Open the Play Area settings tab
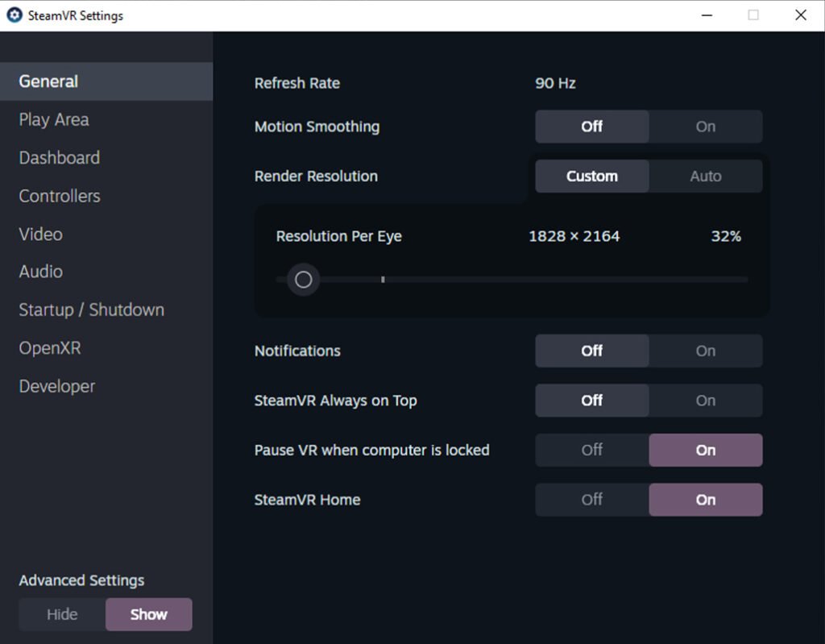This screenshot has height=644, width=825. click(54, 120)
